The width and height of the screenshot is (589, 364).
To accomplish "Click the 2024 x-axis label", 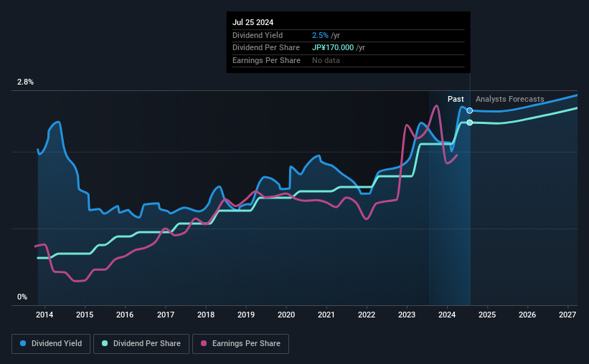I will (x=447, y=315).
